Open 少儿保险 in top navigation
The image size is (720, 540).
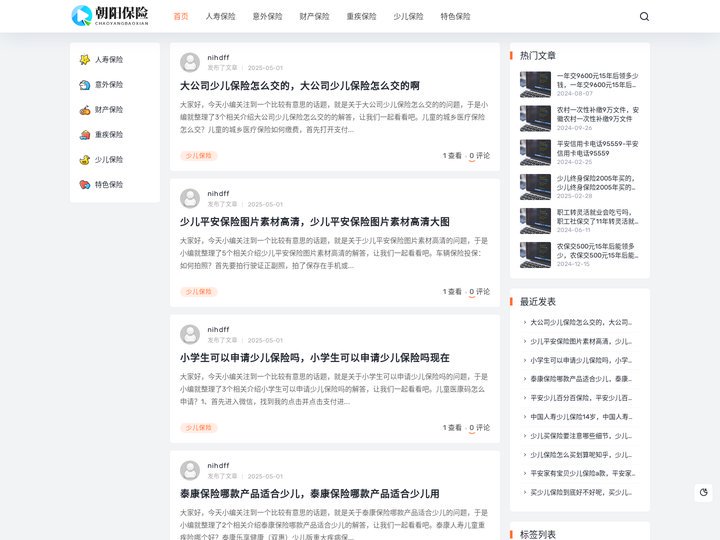[408, 17]
